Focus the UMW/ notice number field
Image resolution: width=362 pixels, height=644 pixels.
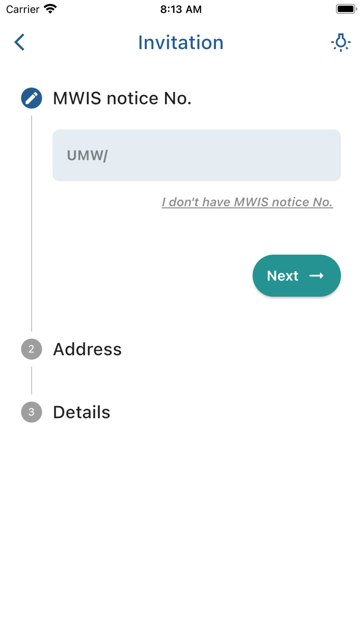(x=197, y=155)
